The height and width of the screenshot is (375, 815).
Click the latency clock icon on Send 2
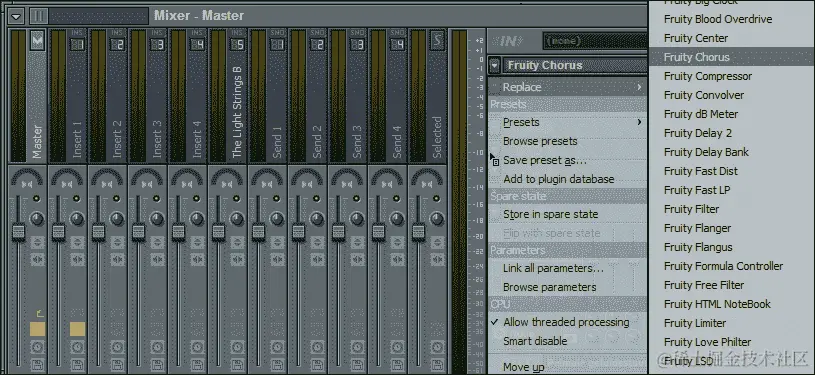point(318,347)
